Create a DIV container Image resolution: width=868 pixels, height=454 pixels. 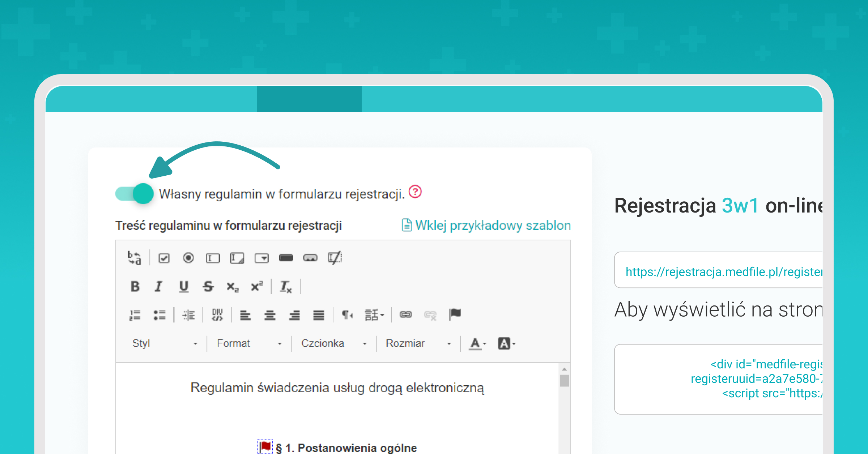217,315
